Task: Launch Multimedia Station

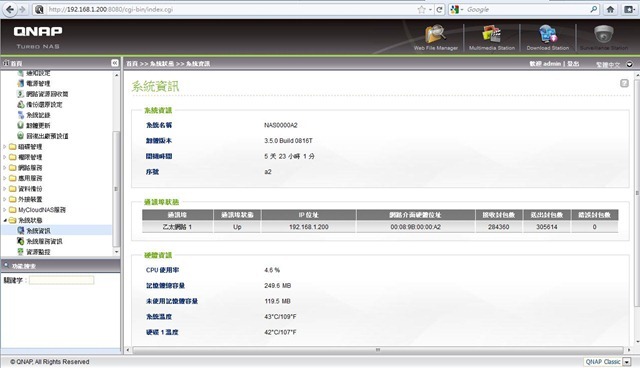Action: [x=492, y=38]
